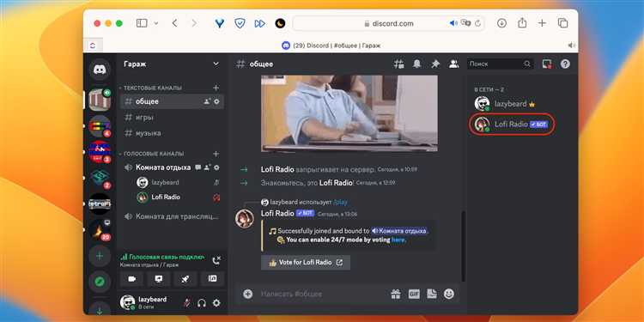Open the Threads icon in channel header

[x=398, y=64]
